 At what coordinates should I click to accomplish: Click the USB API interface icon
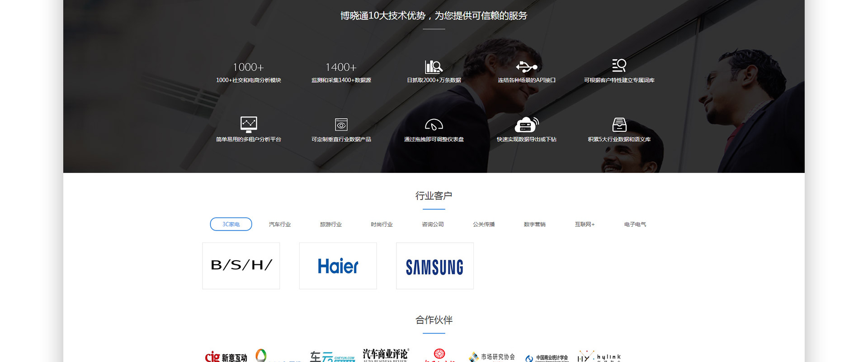(x=526, y=67)
